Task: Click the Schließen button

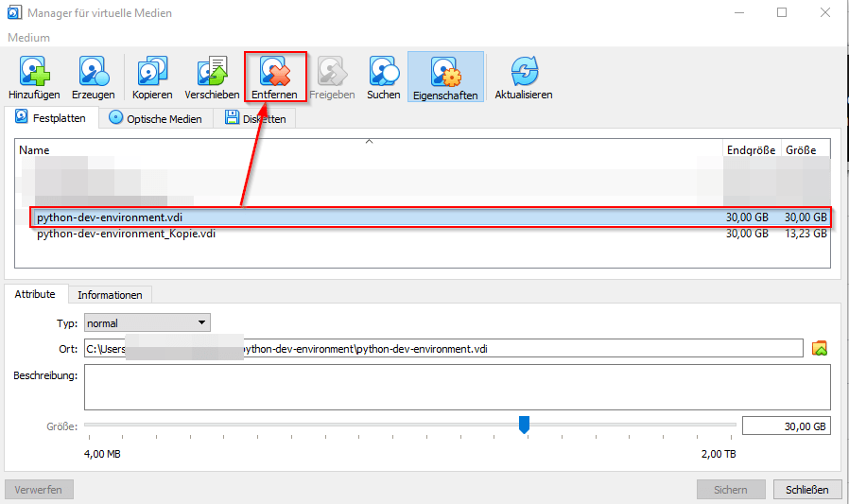Action: point(806,490)
